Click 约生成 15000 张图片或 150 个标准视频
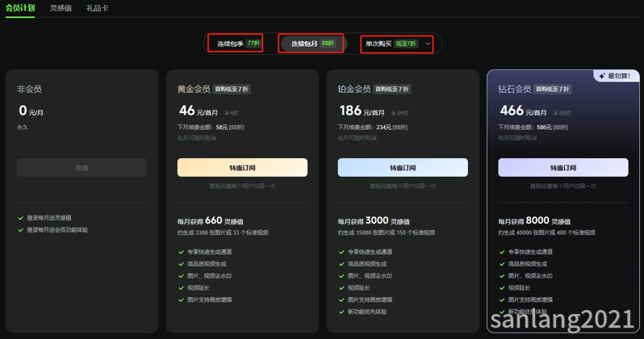This screenshot has height=339, width=644. 387,232
